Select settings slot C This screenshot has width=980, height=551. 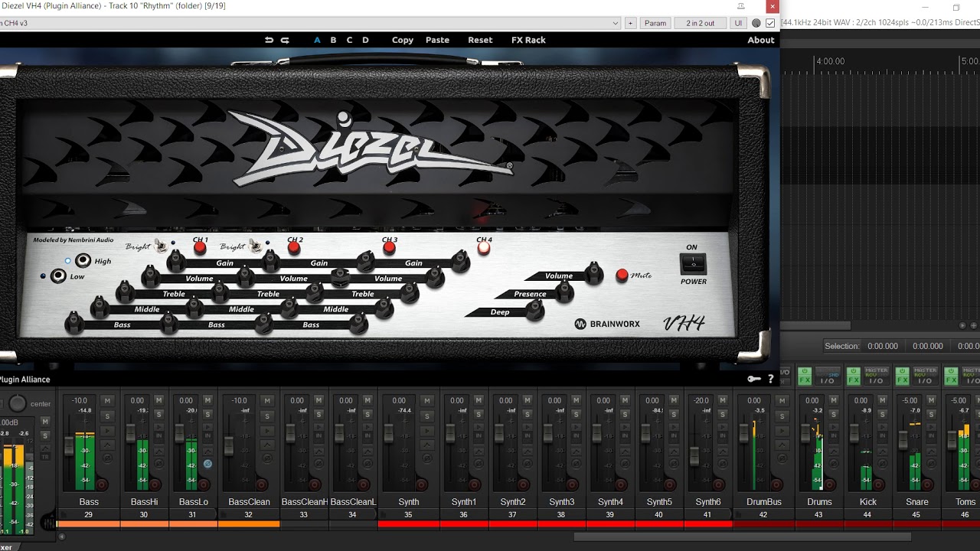click(x=349, y=40)
